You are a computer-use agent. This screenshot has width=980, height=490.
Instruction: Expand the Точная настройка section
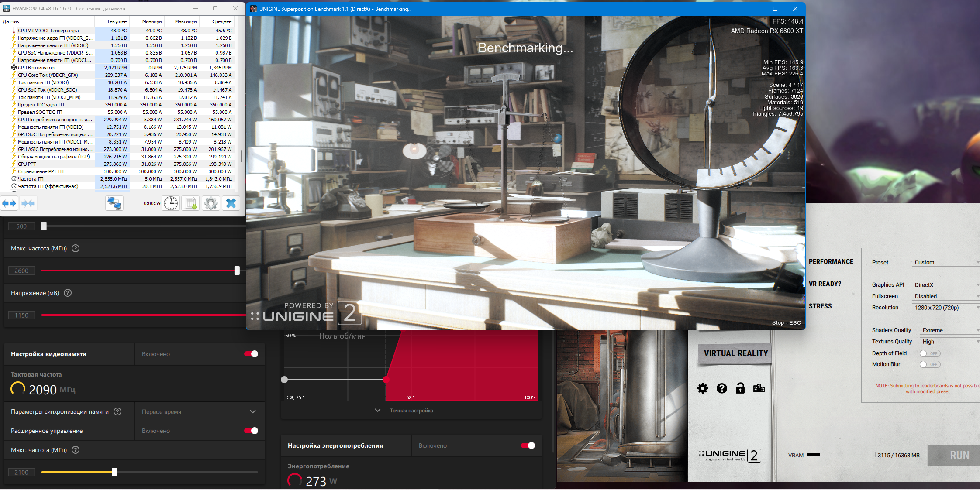[x=405, y=411]
